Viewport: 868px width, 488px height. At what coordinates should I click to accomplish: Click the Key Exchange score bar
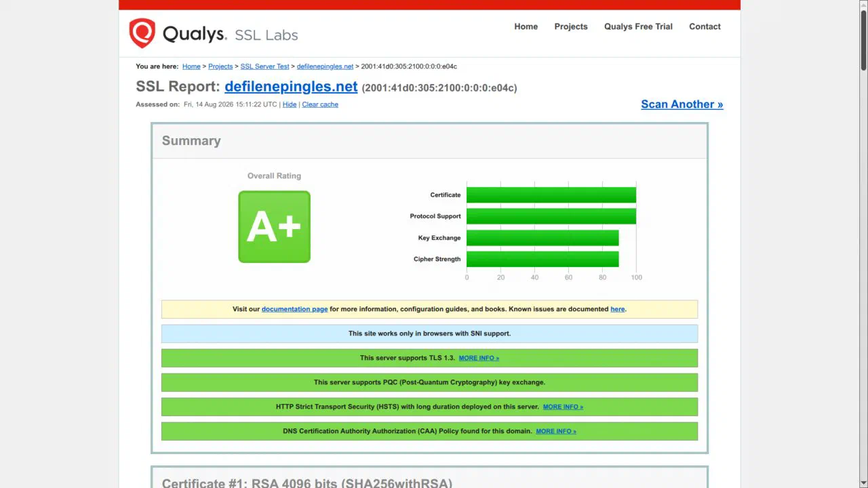[542, 238]
